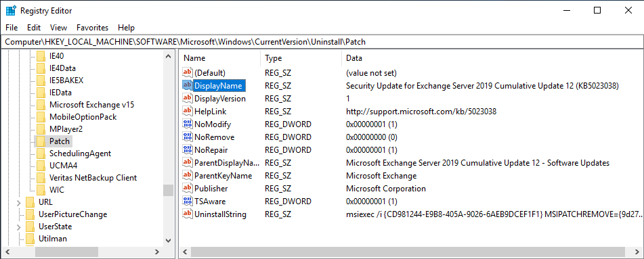This screenshot has height=259, width=644.
Task: Open the Help menu
Action: click(126, 28)
